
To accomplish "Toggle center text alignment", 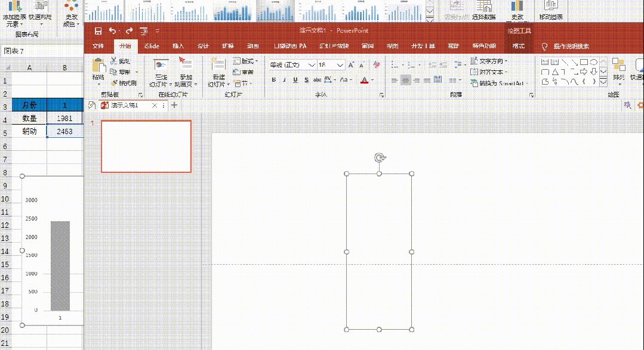I will coord(405,80).
